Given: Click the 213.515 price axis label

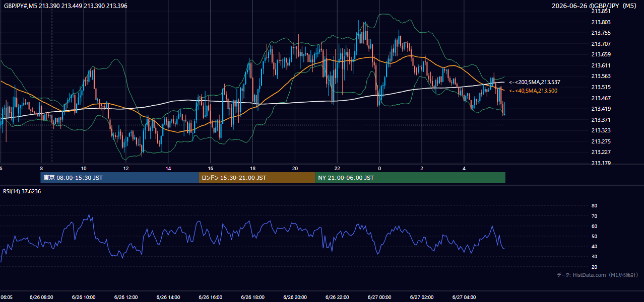Looking at the screenshot, I should click(x=601, y=87).
